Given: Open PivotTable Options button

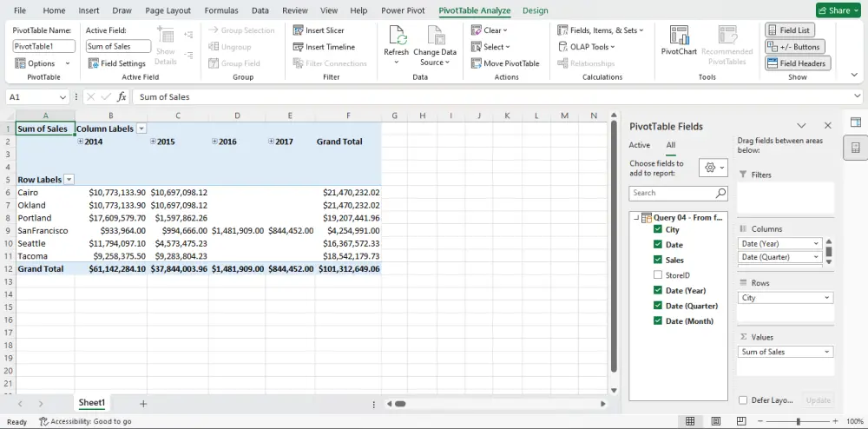Looking at the screenshot, I should pos(42,63).
